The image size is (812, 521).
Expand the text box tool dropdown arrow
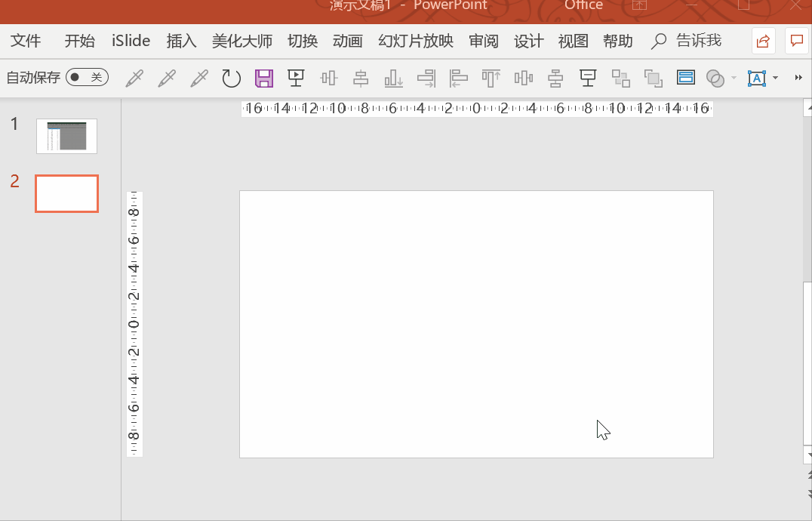point(775,79)
